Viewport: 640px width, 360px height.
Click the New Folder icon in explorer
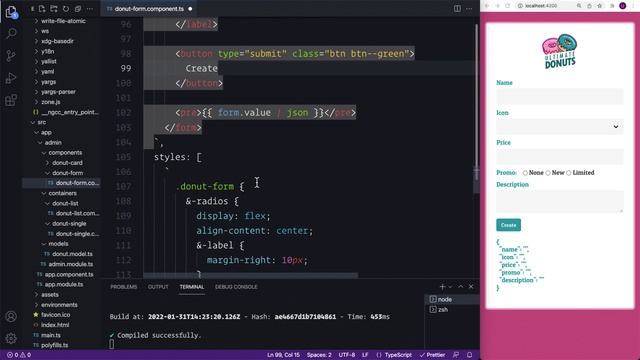coord(54,9)
